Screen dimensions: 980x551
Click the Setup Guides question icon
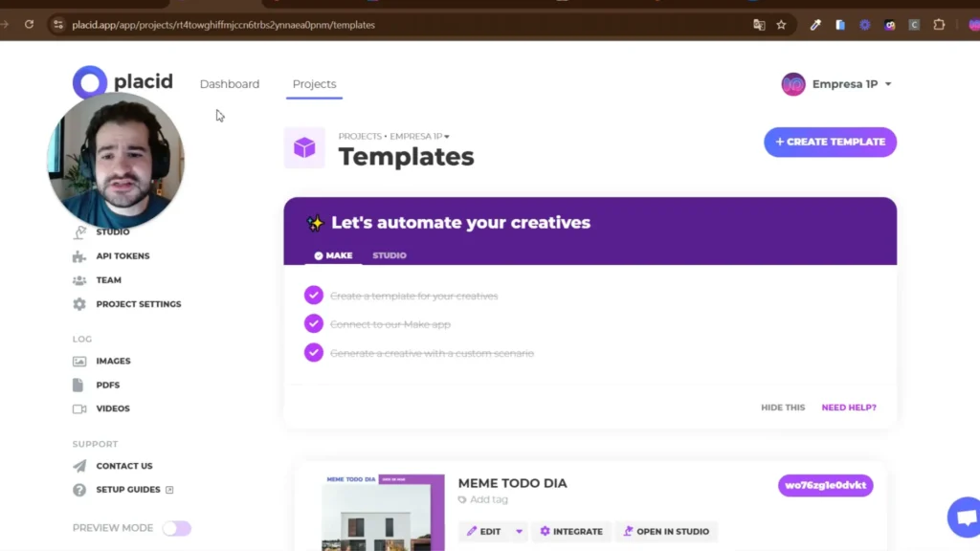pyautogui.click(x=79, y=490)
